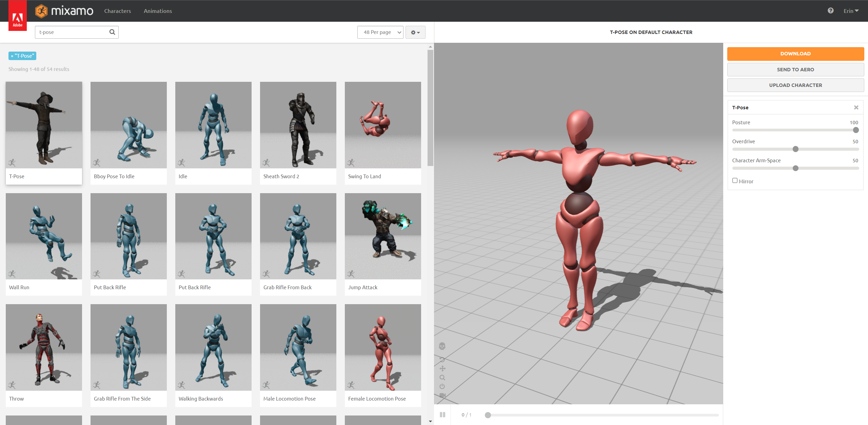
Task: Select the Walking Backwards thumbnail
Action: (213, 347)
